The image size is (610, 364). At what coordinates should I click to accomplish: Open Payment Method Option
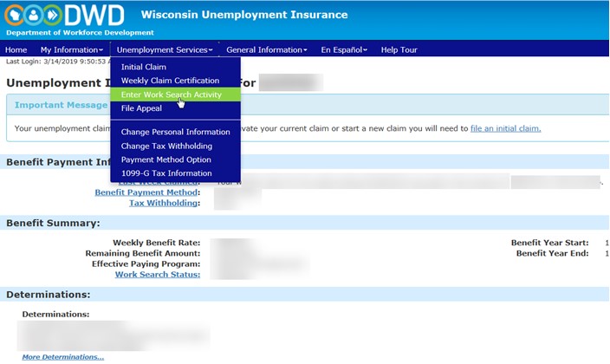pos(166,159)
